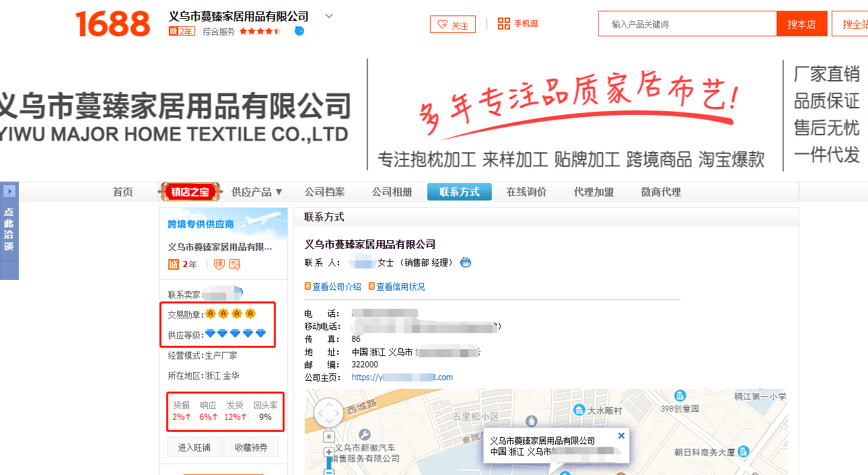This screenshot has height=475, width=868.
Task: Open the 镇店之宝 tab
Action: (x=191, y=192)
